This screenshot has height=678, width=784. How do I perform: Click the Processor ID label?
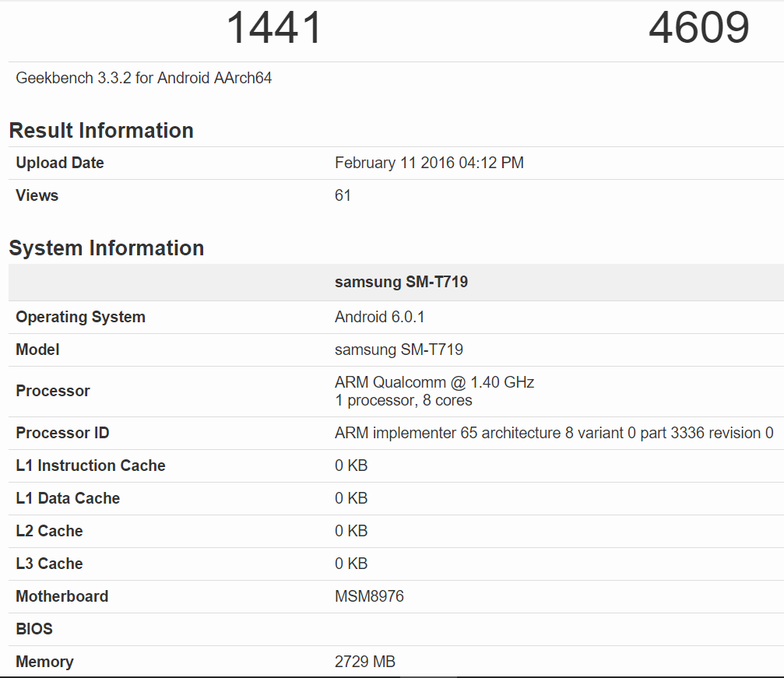coord(62,433)
